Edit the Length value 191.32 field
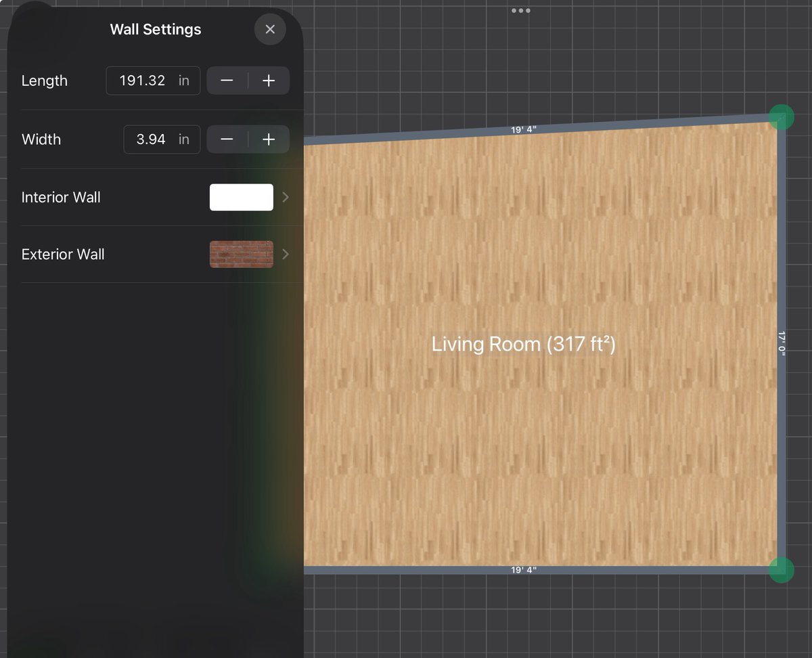 tap(153, 81)
